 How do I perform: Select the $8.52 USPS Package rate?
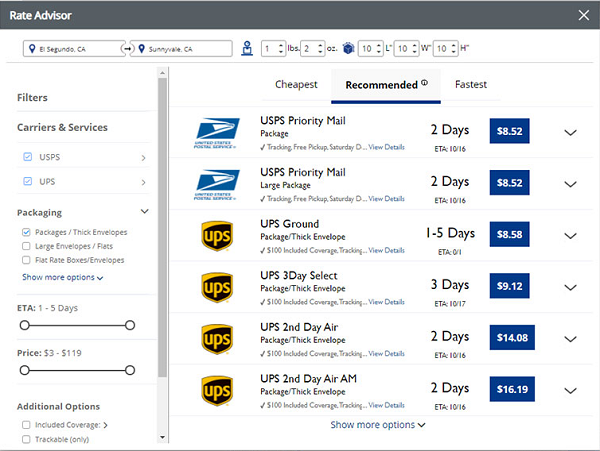tap(509, 131)
